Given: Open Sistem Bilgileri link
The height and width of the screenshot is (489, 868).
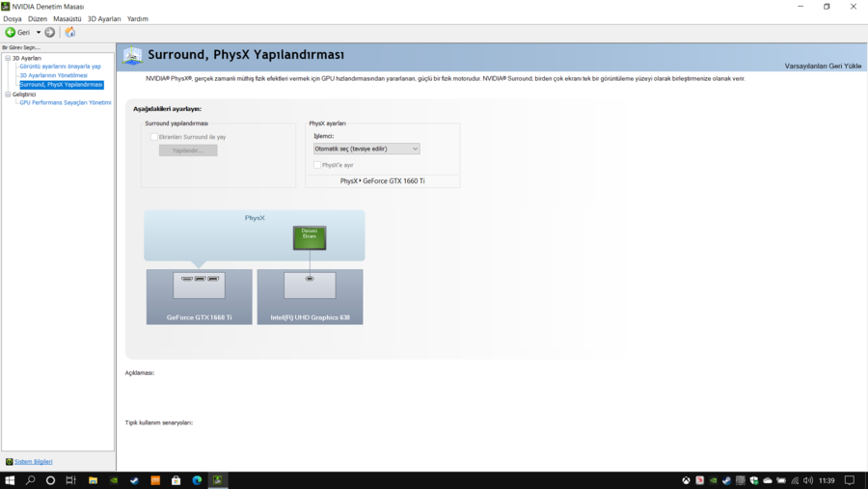Looking at the screenshot, I should 33,461.
